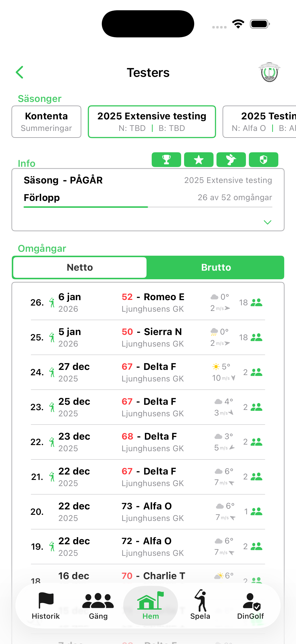
Task: Tap the green back arrow
Action: tap(19, 72)
